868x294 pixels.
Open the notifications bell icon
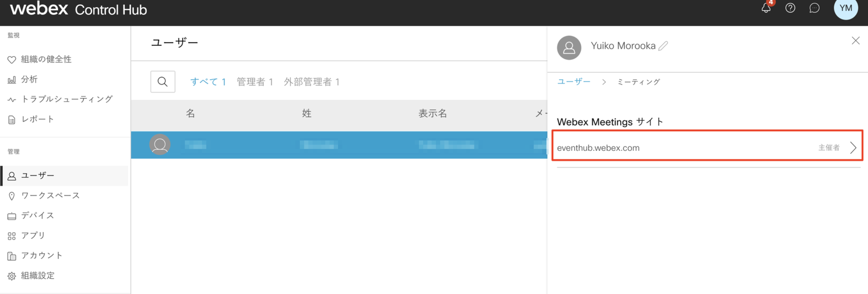point(766,8)
